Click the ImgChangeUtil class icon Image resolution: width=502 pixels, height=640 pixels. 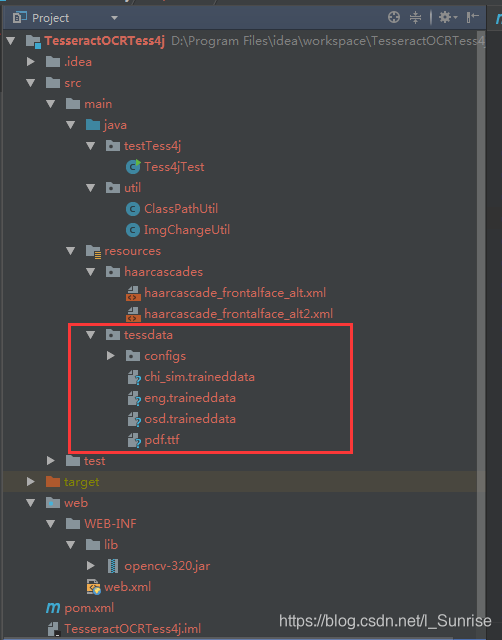pyautogui.click(x=133, y=230)
